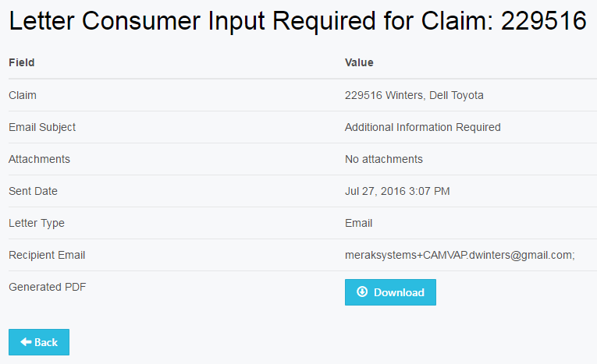Image resolution: width=597 pixels, height=364 pixels.
Task: Click the Download button
Action: pos(390,292)
